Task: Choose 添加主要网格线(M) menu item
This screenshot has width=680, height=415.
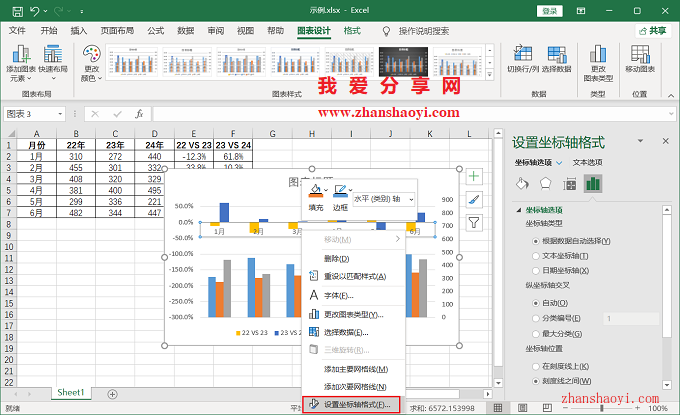Action: click(354, 369)
